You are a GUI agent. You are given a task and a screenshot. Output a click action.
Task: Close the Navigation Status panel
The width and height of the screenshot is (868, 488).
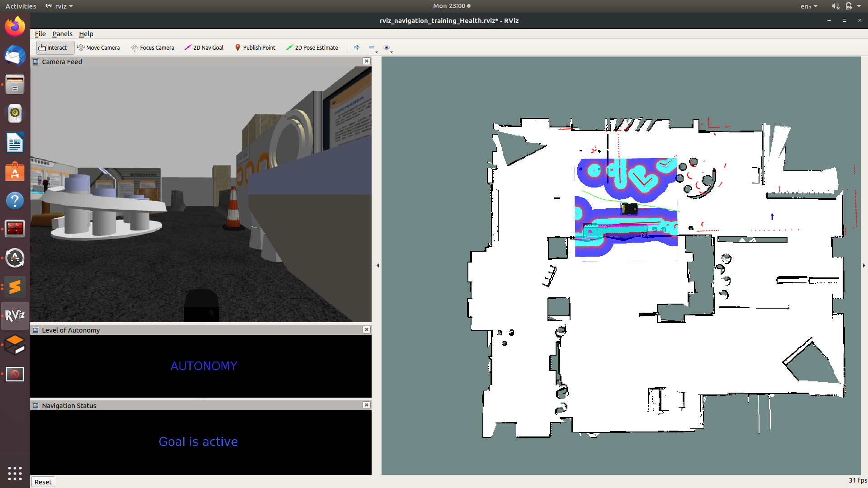[367, 405]
